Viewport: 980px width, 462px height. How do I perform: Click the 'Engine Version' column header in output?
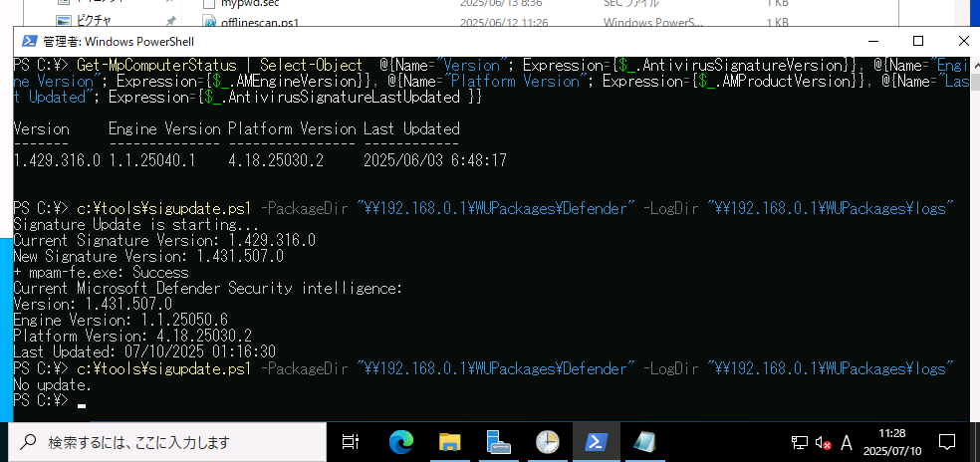(x=164, y=128)
